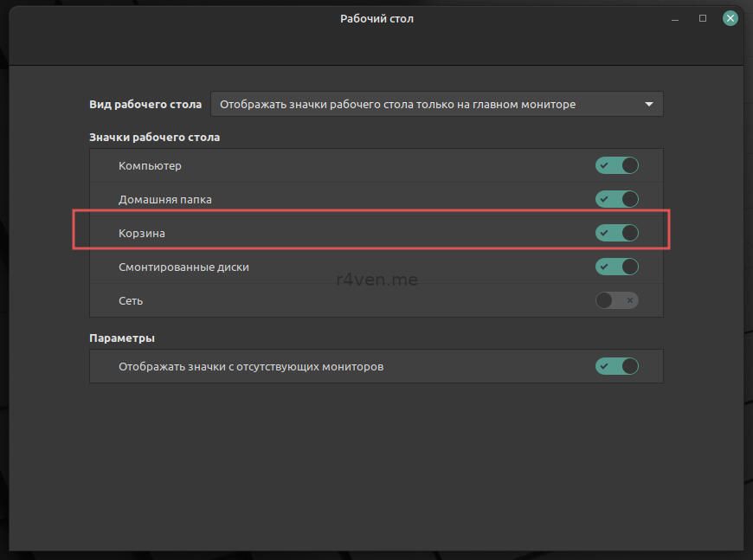Turn off the Корзина switch
Image resolution: width=753 pixels, height=560 pixels.
(616, 233)
